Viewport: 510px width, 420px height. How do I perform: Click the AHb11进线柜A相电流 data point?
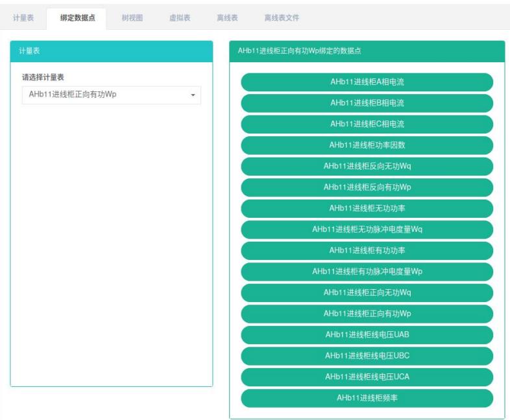[367, 82]
